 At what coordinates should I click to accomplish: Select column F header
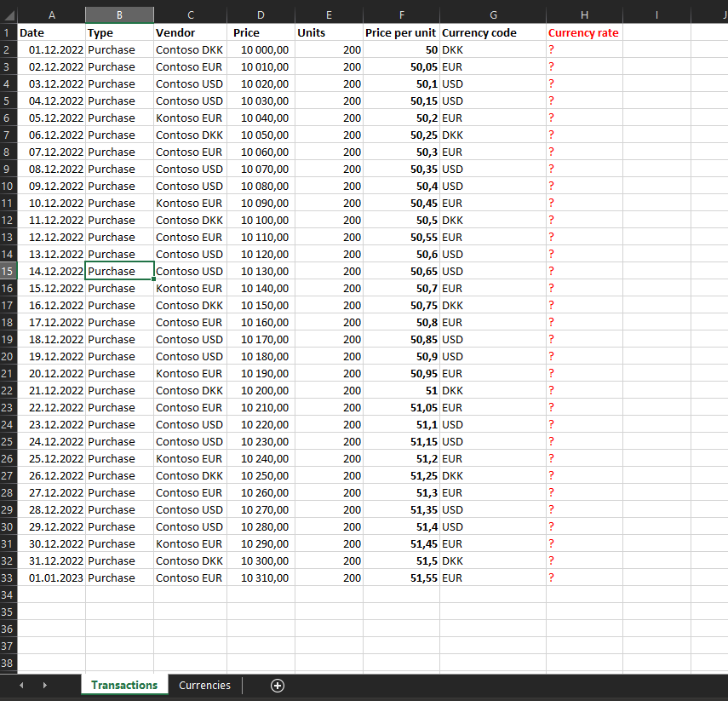point(402,14)
